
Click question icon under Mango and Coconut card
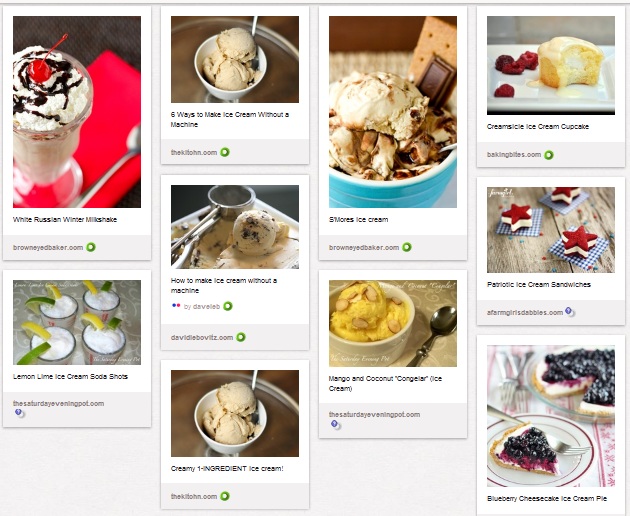click(x=334, y=424)
